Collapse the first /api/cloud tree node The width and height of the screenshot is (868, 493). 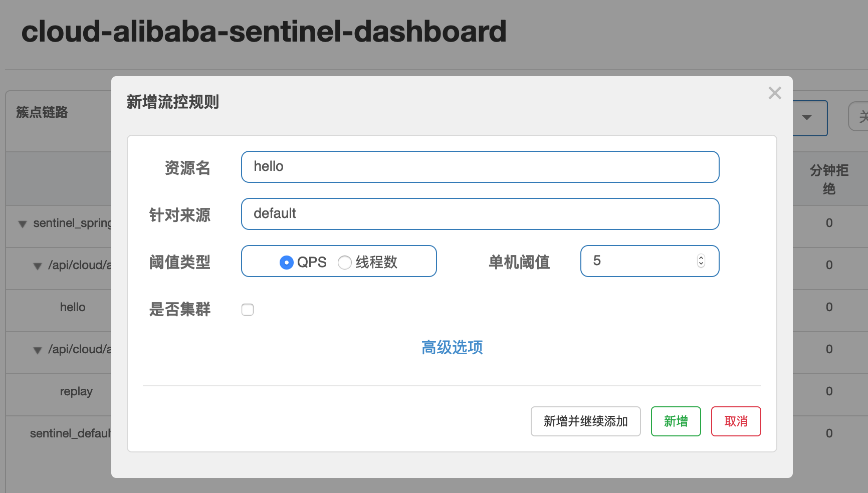[38, 266]
